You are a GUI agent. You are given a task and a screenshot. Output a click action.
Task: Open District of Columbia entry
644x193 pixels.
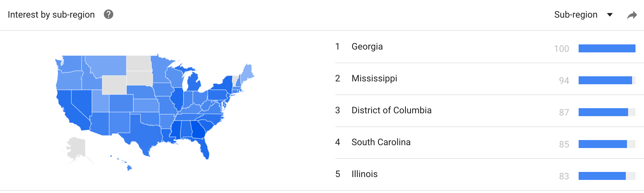[391, 110]
